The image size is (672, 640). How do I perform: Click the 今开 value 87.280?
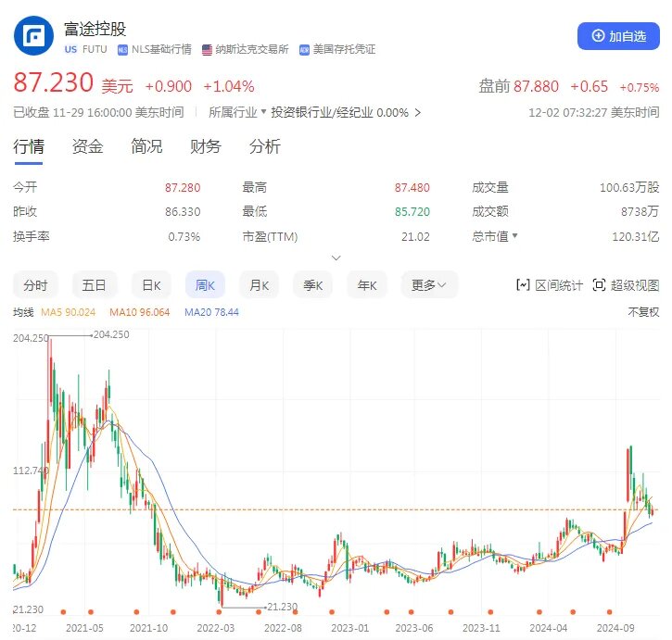tap(183, 188)
